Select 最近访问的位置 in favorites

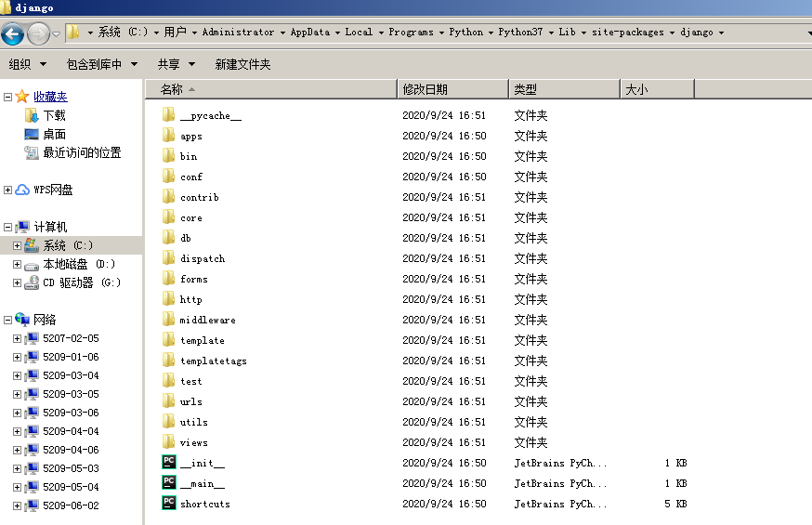(82, 152)
